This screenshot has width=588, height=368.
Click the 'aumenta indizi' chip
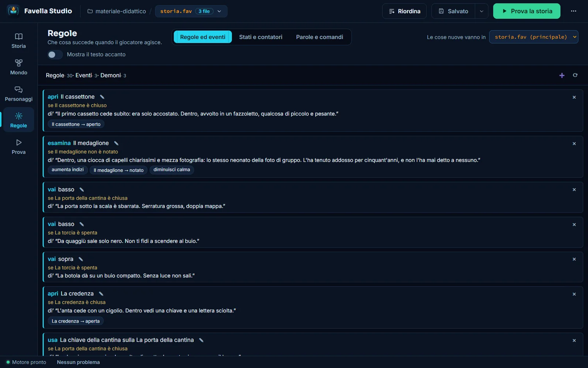pos(68,170)
